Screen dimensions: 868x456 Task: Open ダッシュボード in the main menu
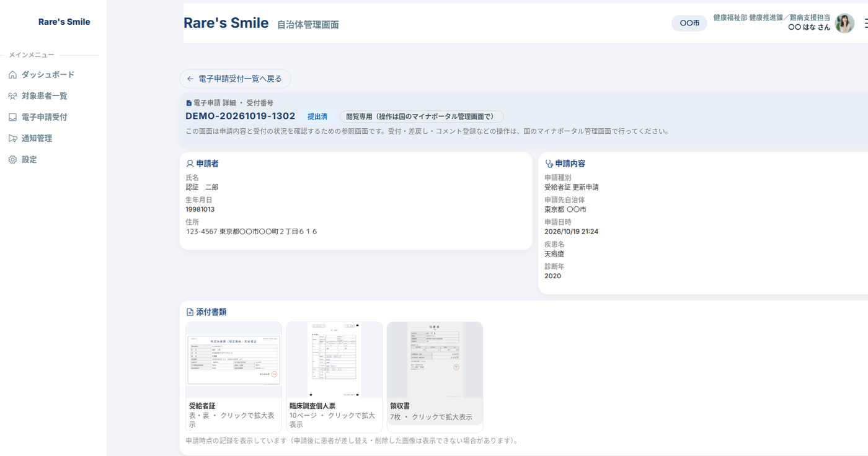click(x=48, y=75)
